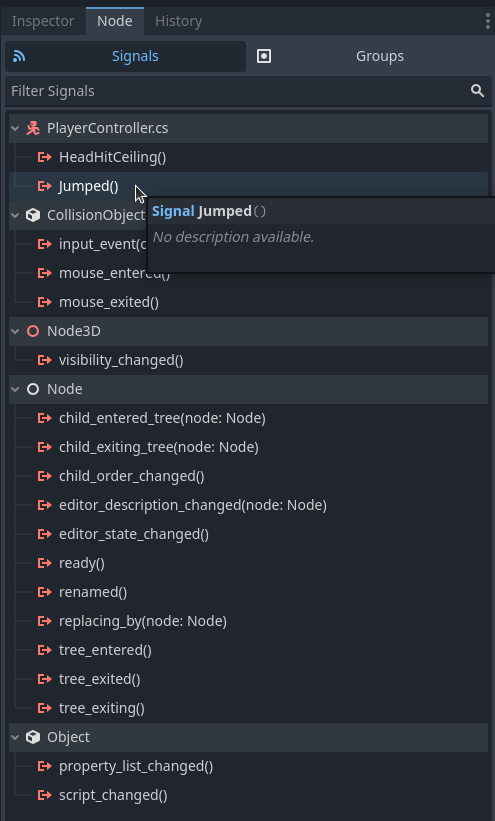
Task: Collapse the PlayerController.cs section
Action: (x=15, y=128)
